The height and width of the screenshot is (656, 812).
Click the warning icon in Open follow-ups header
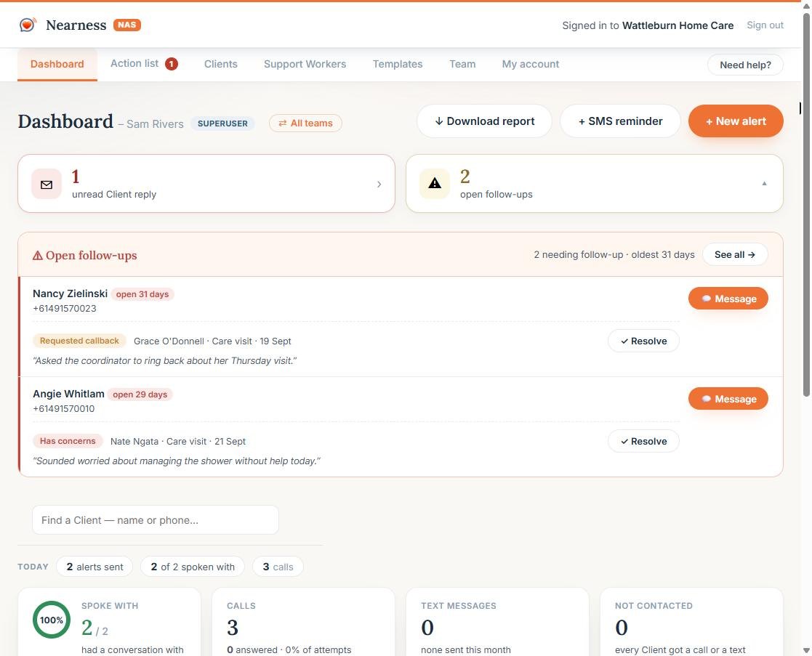coord(37,256)
